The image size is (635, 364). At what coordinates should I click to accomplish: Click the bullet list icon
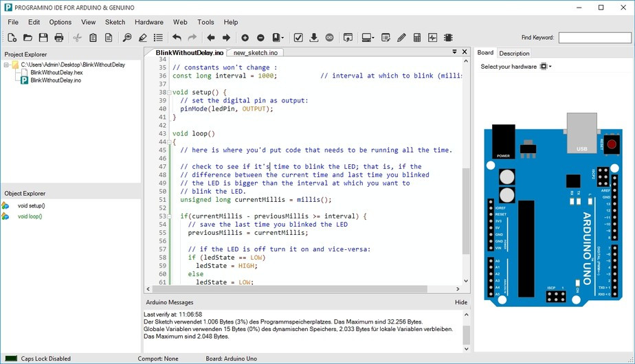pyautogui.click(x=158, y=38)
